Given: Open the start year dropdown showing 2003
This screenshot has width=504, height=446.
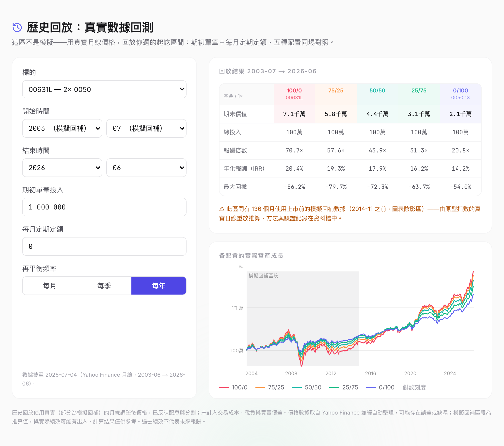Looking at the screenshot, I should pyautogui.click(x=62, y=128).
